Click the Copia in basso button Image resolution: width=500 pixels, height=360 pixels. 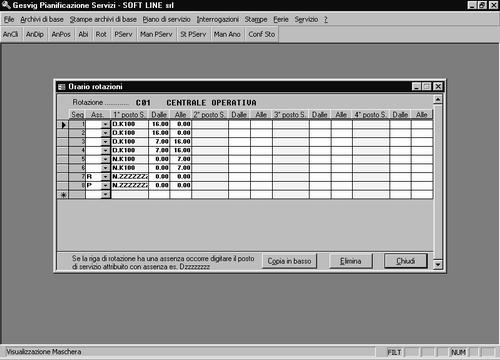289,261
